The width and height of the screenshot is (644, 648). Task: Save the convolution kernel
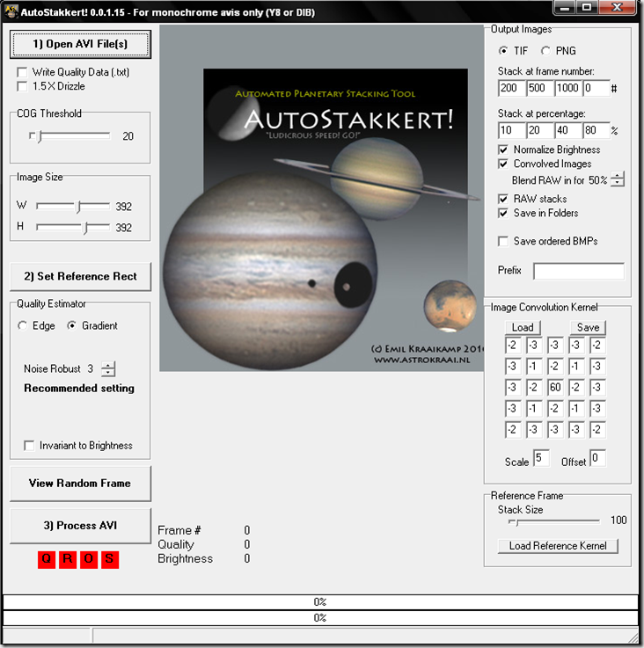pos(589,327)
